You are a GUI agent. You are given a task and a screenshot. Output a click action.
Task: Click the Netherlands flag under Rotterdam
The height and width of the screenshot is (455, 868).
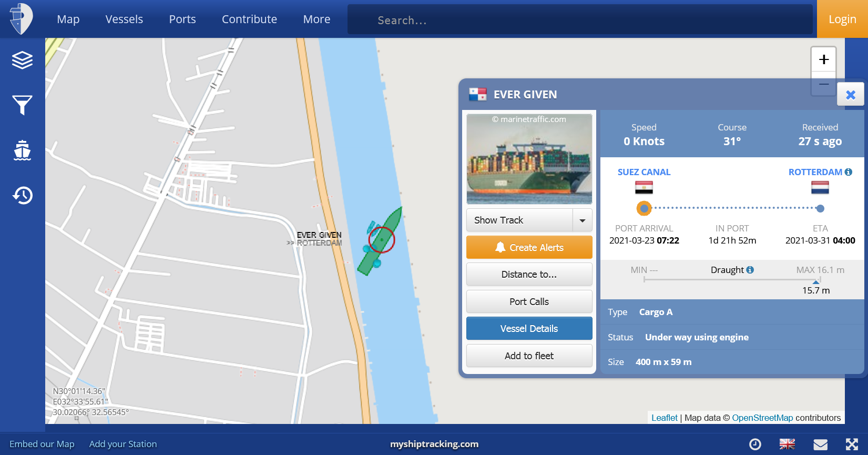coord(820,187)
